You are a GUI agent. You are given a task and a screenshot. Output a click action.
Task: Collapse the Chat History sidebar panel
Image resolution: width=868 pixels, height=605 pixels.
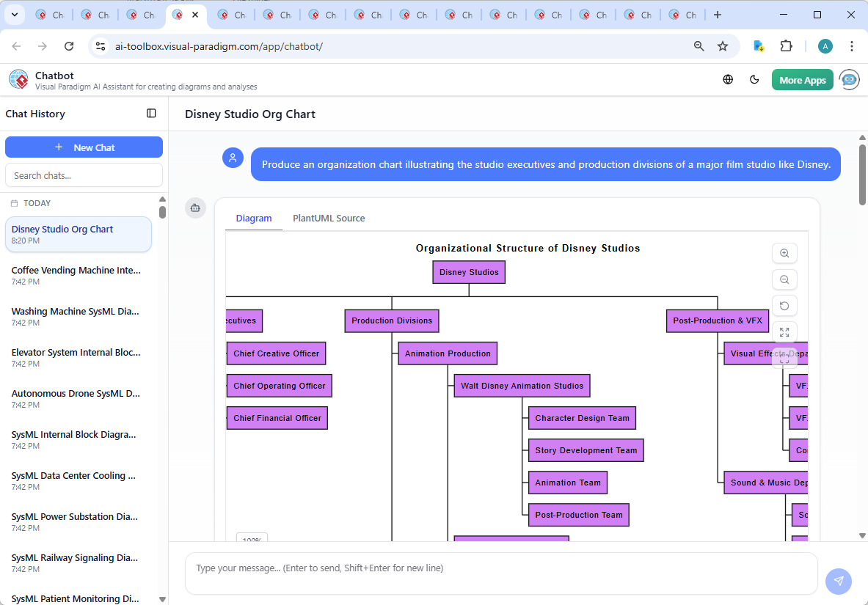pyautogui.click(x=151, y=114)
